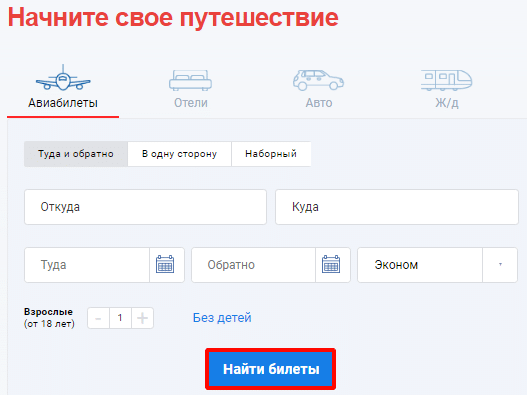Decrease adults count with minus
The width and height of the screenshot is (527, 395).
click(x=98, y=318)
